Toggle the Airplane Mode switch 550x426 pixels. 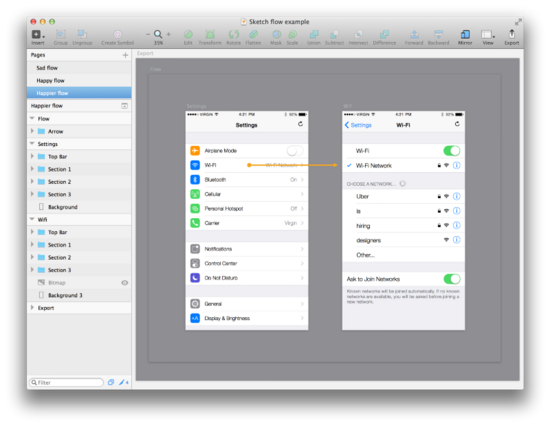point(295,151)
